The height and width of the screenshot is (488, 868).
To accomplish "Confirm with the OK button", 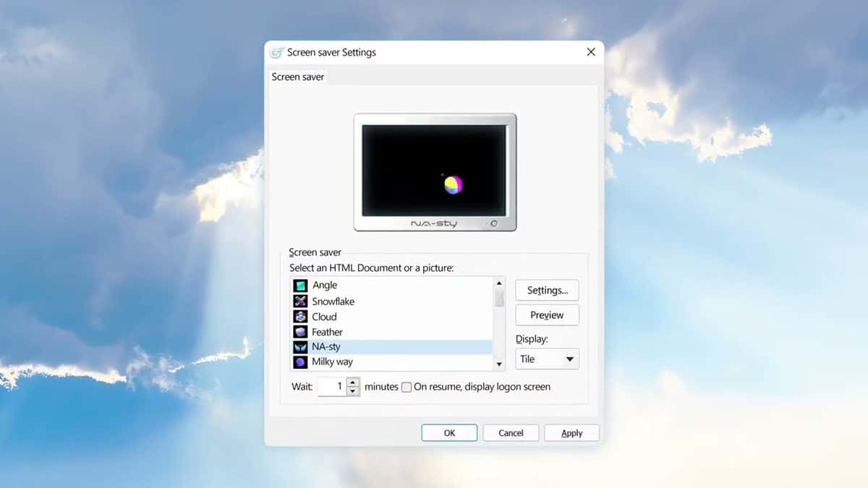I will 449,433.
